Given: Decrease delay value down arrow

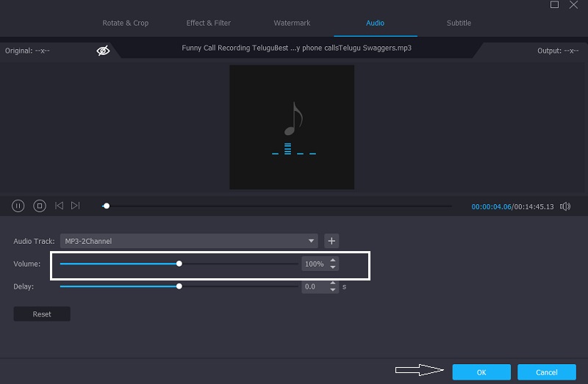Looking at the screenshot, I should pos(333,290).
